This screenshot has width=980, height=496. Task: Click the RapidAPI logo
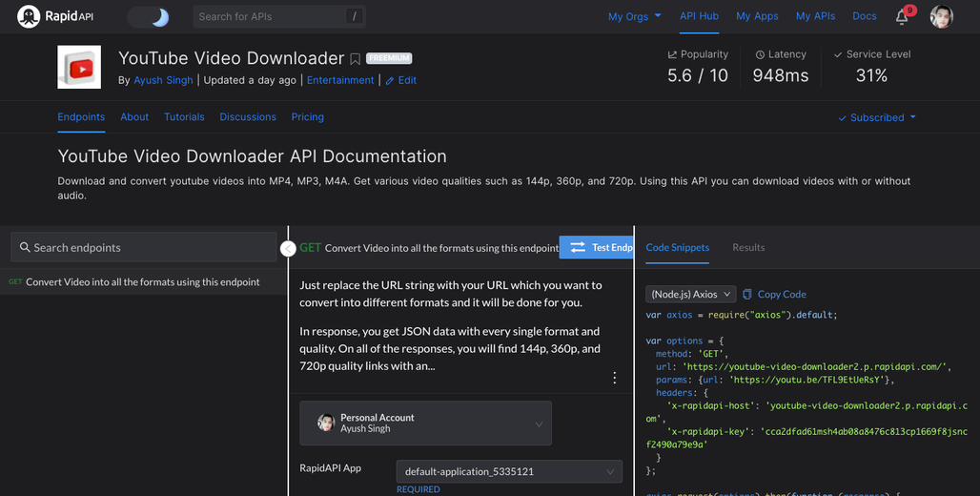(55, 16)
